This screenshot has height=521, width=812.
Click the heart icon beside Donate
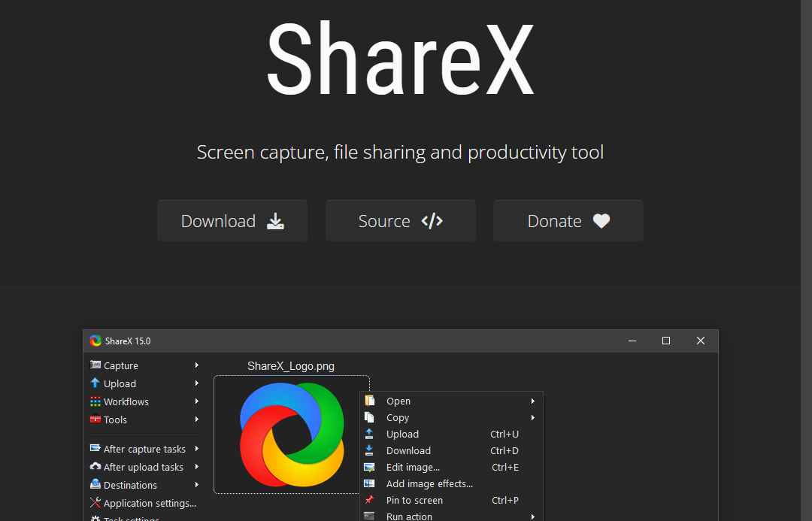pyautogui.click(x=601, y=221)
